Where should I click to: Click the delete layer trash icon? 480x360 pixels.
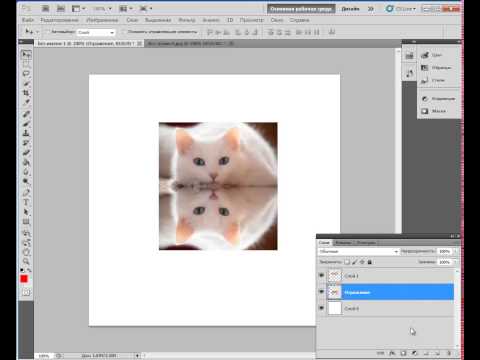(449, 353)
